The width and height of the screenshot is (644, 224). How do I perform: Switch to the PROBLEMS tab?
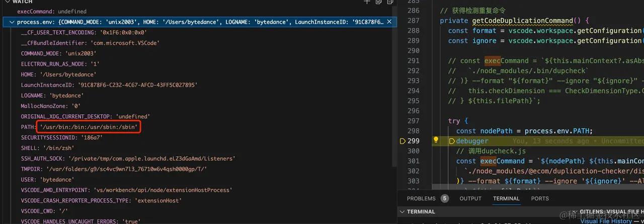(421, 198)
